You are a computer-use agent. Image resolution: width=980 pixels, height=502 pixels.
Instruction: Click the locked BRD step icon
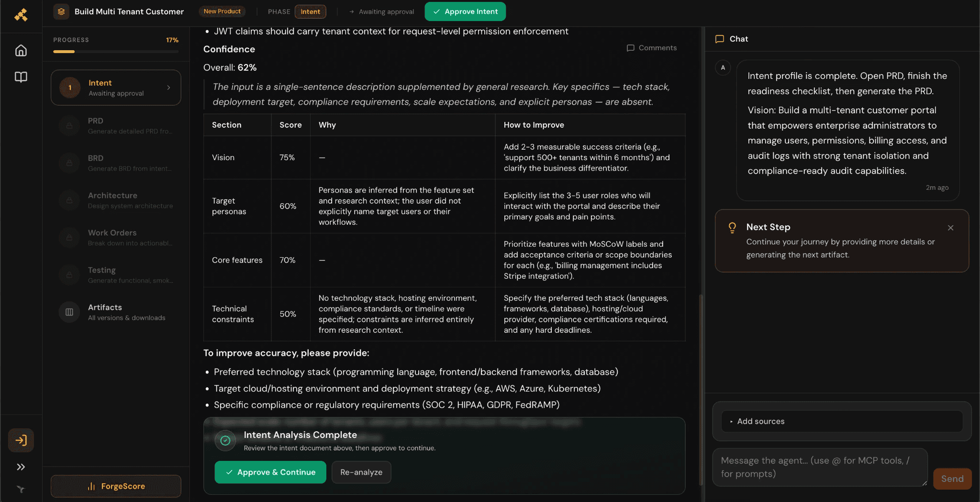69,163
